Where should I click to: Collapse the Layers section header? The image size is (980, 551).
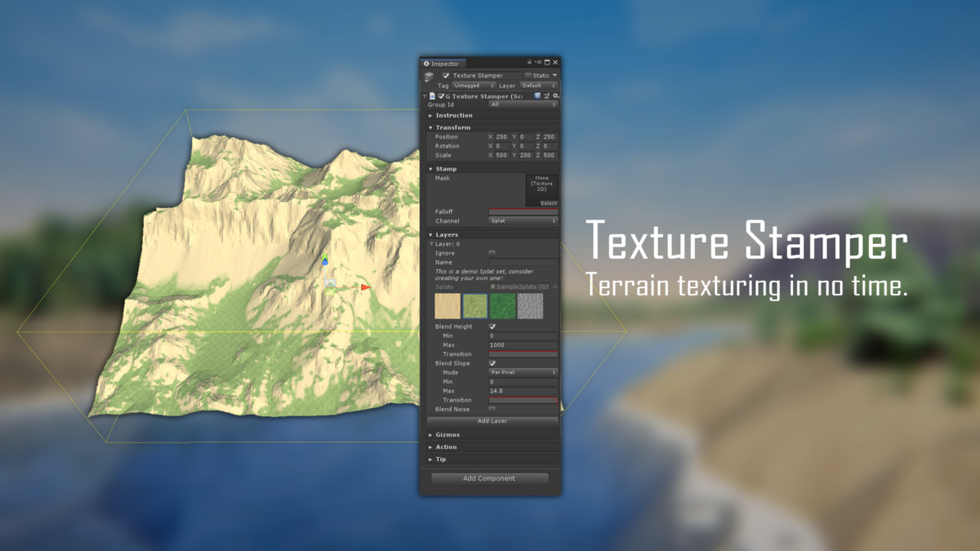click(x=447, y=234)
